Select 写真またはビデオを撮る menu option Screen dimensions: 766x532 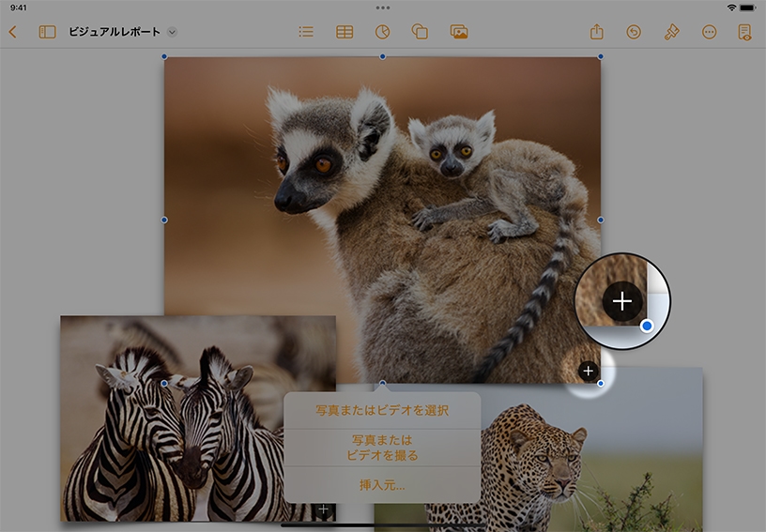coord(382,448)
